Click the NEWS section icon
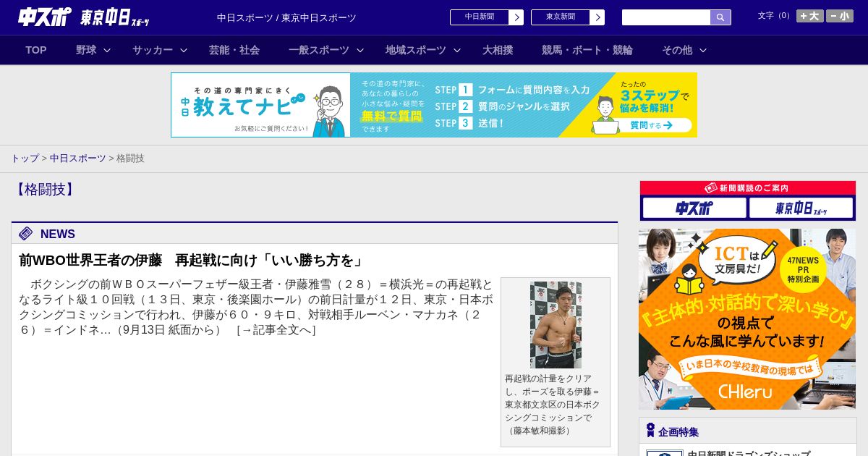This screenshot has height=456, width=868. click(26, 233)
